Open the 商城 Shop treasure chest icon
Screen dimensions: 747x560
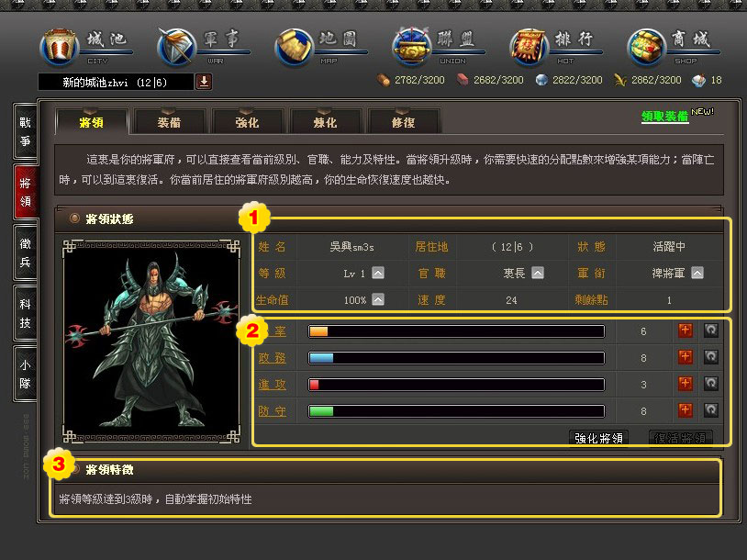pos(646,47)
